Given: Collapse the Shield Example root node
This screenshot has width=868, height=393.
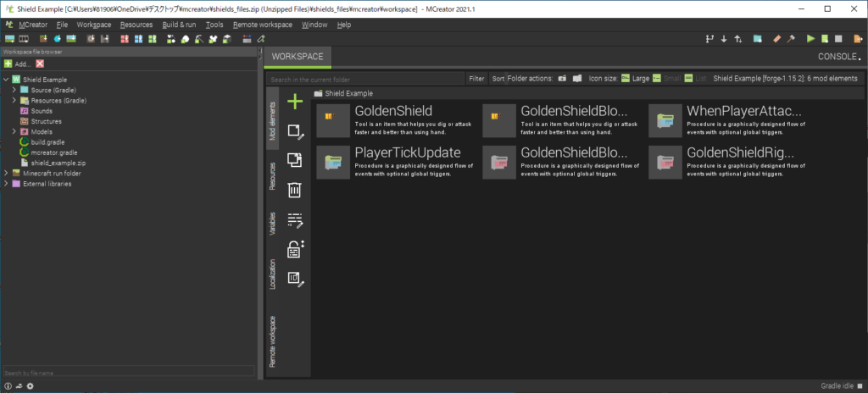Looking at the screenshot, I should pos(6,80).
